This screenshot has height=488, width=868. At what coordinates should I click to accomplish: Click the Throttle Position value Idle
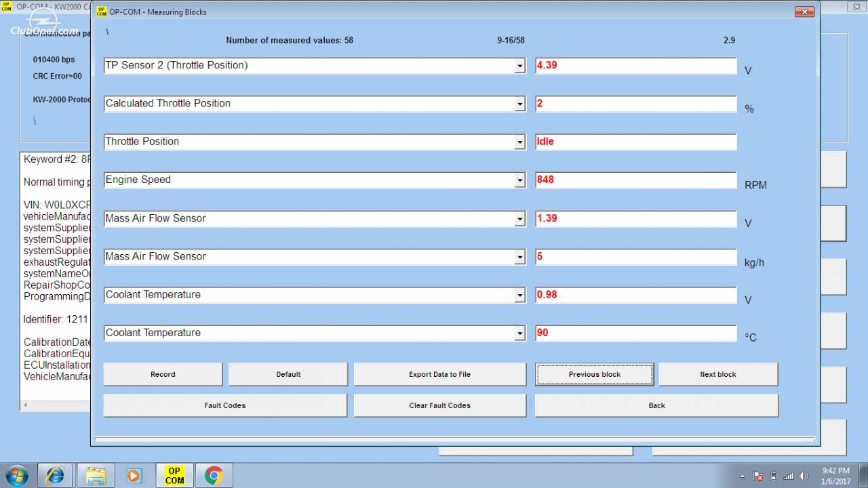[635, 142]
